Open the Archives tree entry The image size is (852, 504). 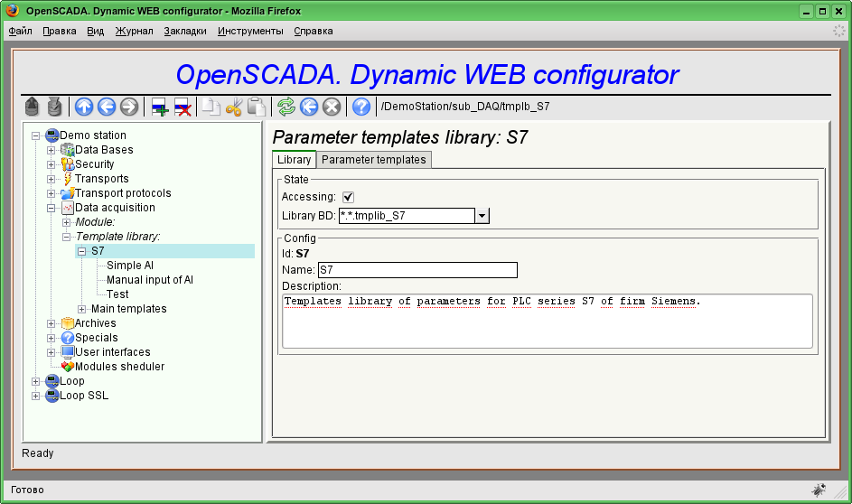pos(95,323)
